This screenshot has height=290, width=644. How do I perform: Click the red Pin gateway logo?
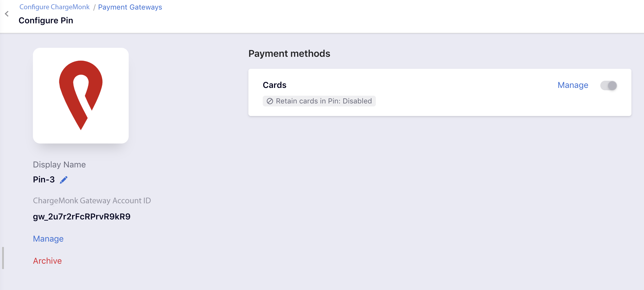81,95
